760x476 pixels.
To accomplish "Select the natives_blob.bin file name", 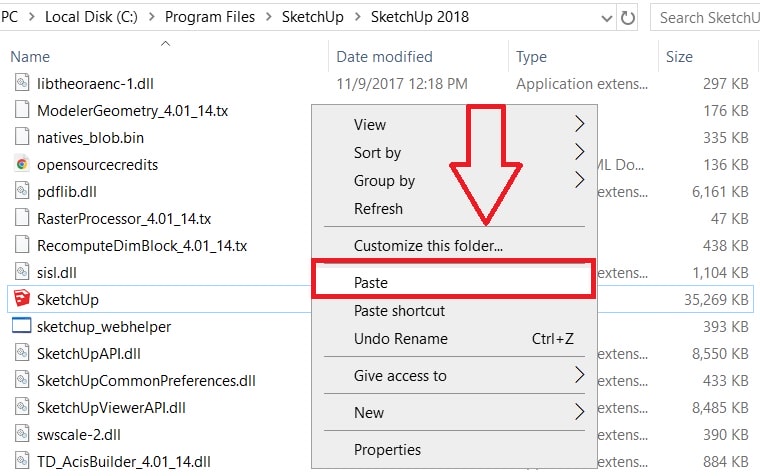I will [90, 138].
